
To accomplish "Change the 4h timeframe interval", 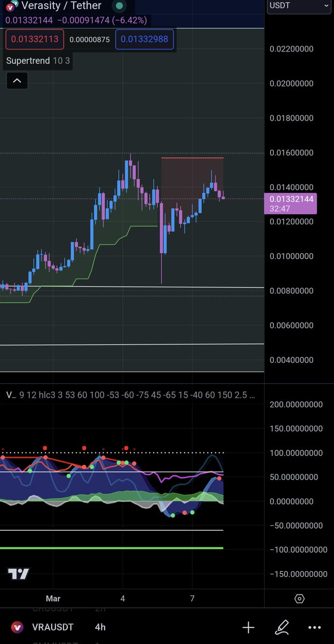I will tap(100, 627).
